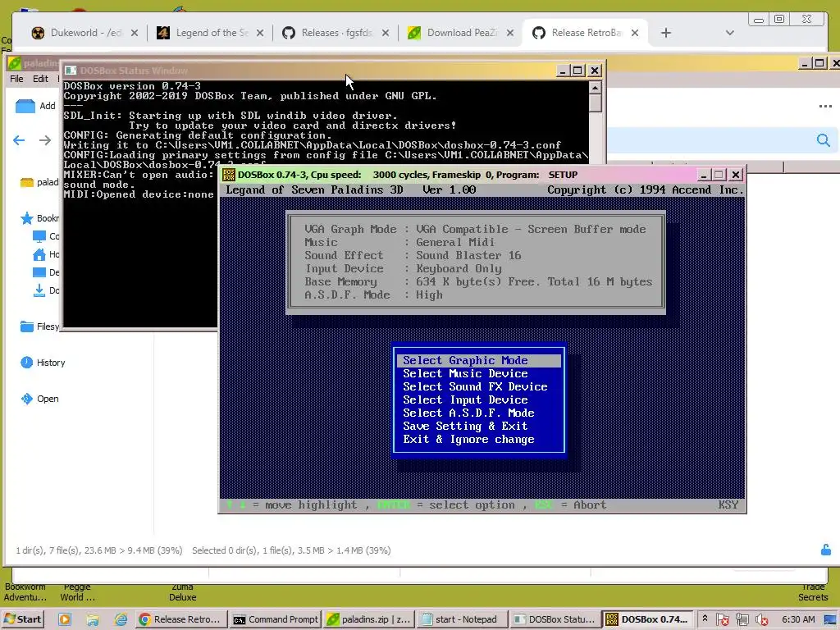
Task: Click the muted volume tray icon
Action: pos(760,620)
